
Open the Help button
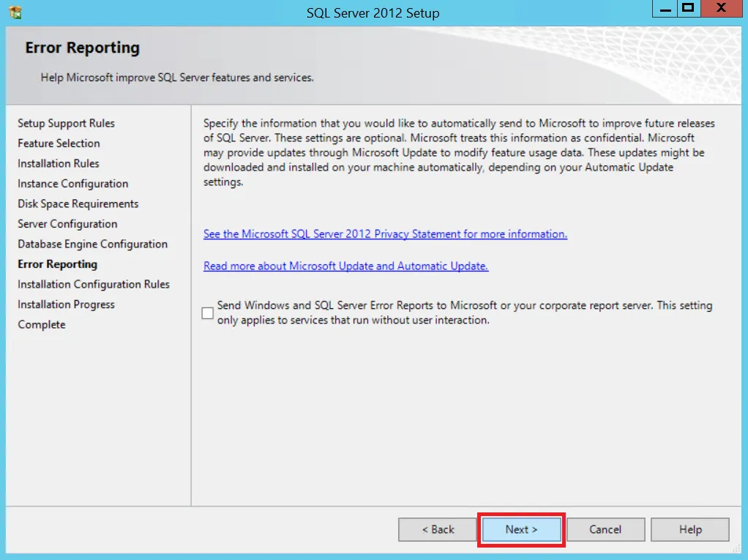click(689, 529)
